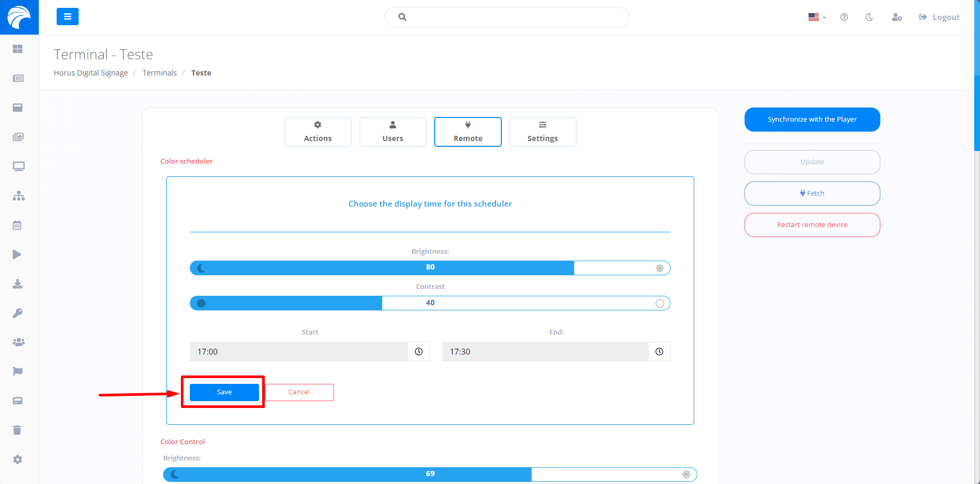
Task: Open the calendar icon in sidebar
Action: 17,225
